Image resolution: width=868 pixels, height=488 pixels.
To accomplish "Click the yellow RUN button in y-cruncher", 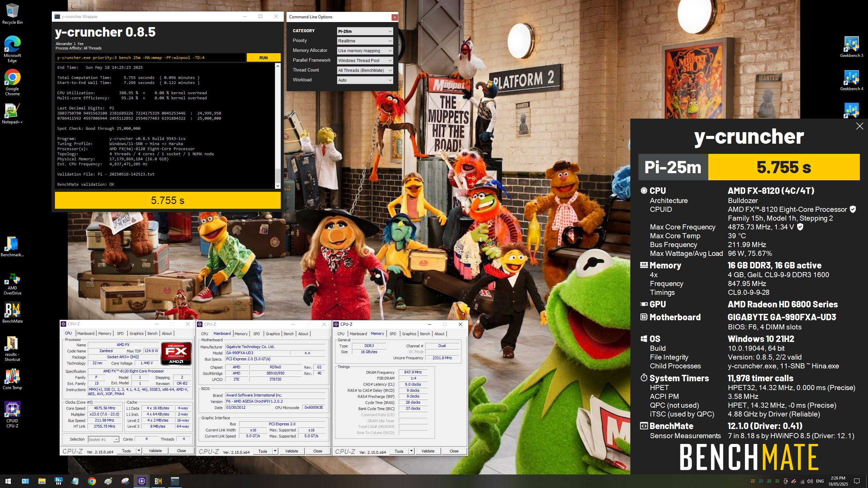I will pyautogui.click(x=263, y=58).
